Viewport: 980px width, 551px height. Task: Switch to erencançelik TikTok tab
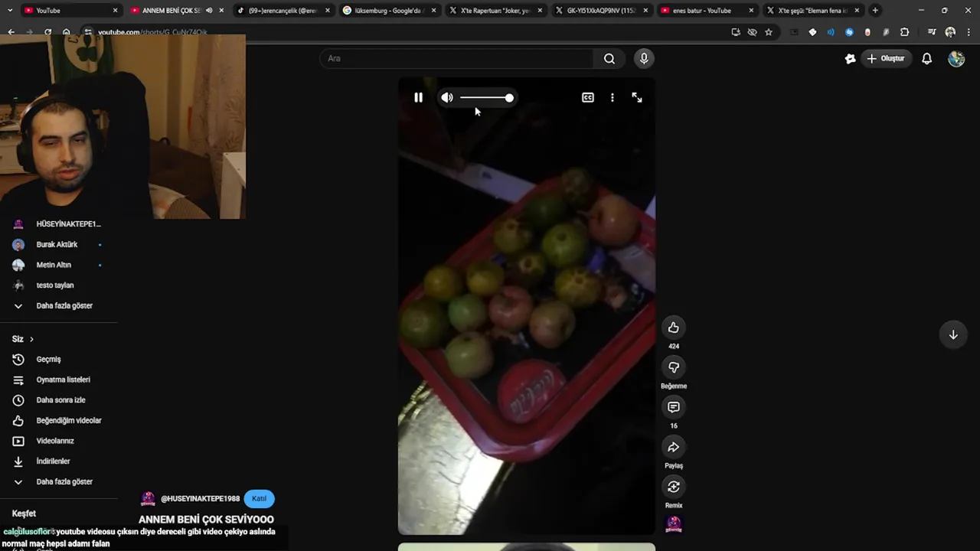[x=282, y=11]
